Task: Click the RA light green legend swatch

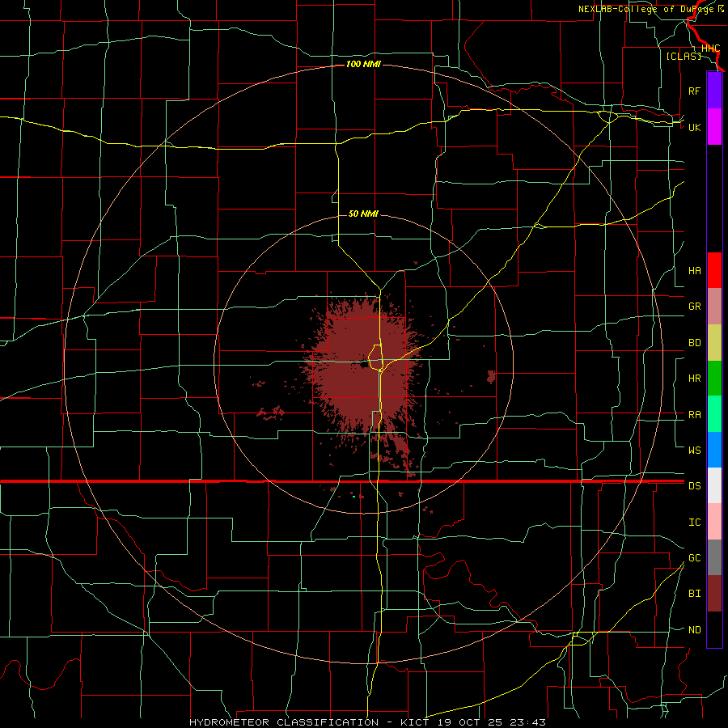Action: [x=714, y=414]
